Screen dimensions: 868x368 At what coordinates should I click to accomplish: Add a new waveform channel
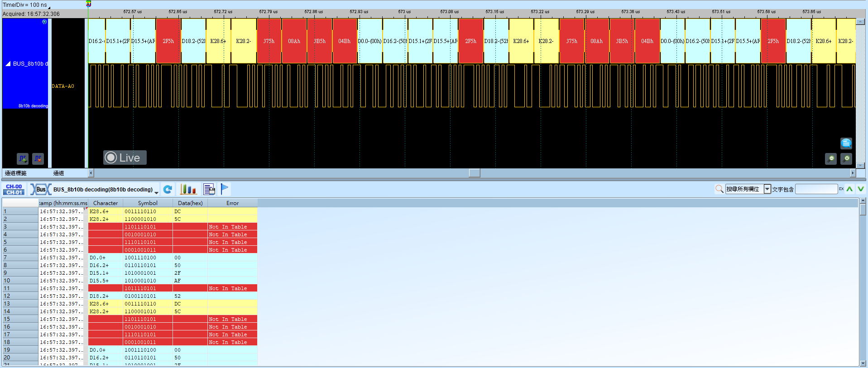pos(23,159)
